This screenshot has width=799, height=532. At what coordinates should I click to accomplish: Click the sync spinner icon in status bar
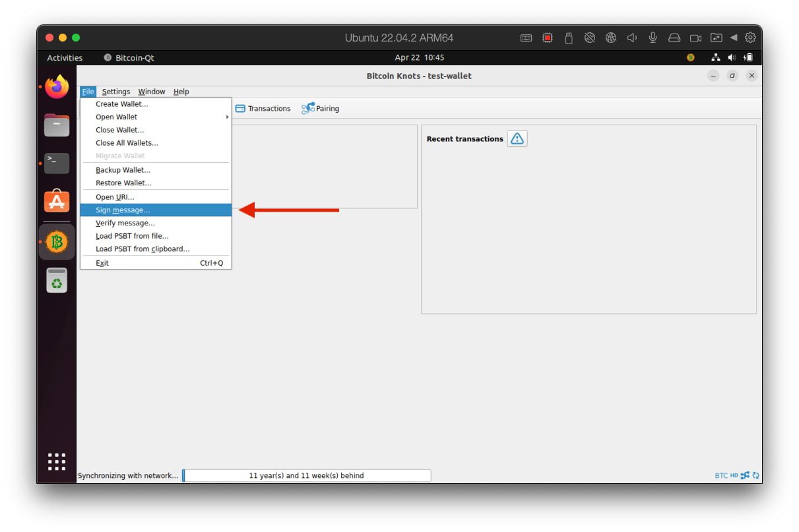click(756, 475)
